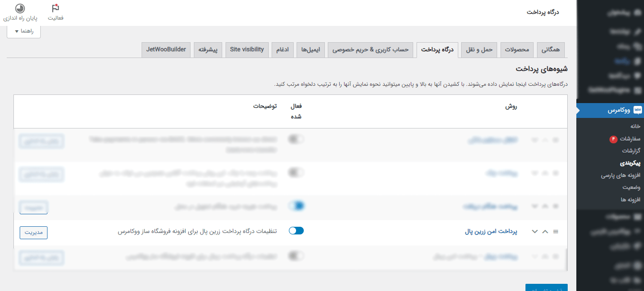Enable the first payment method's toggle switch

click(296, 139)
